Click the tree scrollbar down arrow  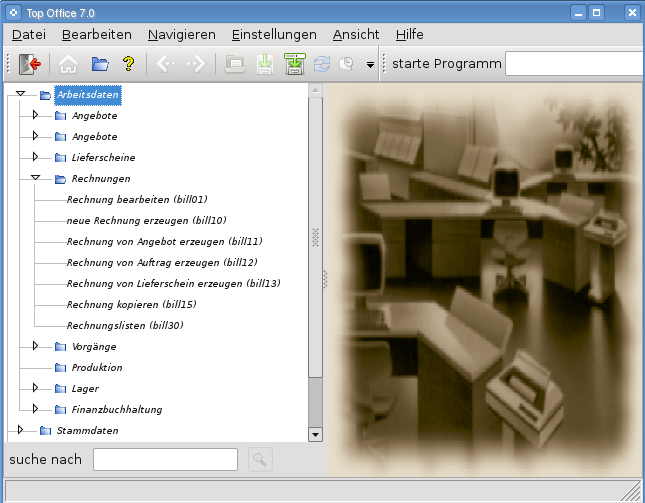pyautogui.click(x=316, y=434)
